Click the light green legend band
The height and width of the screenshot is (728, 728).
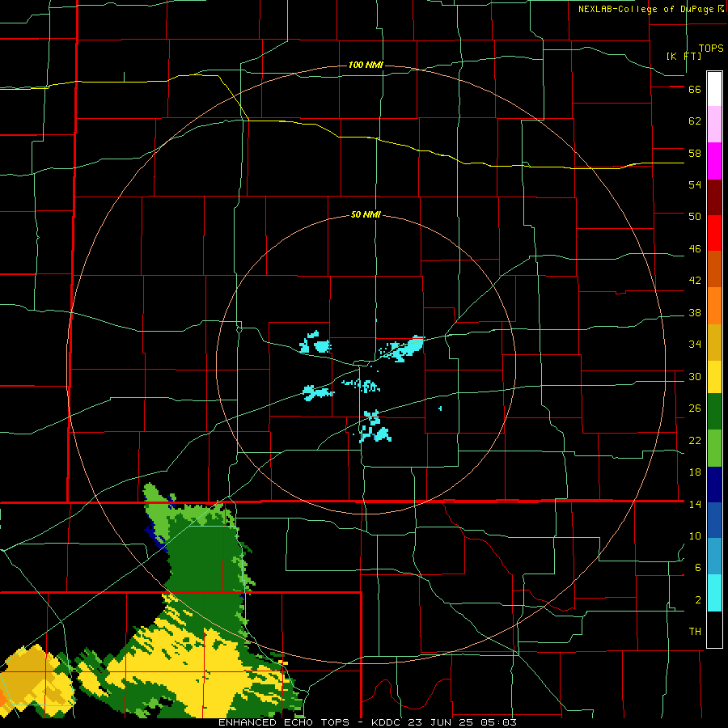(x=714, y=448)
